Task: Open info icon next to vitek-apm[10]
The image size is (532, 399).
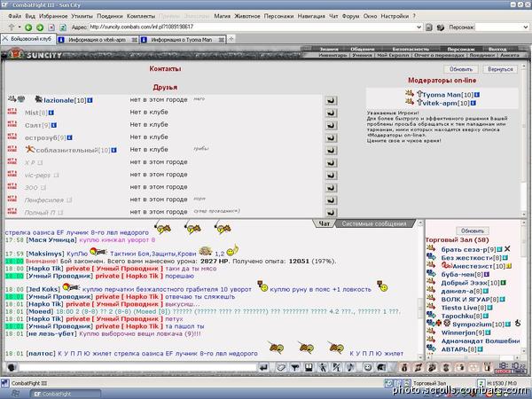Action: (473, 103)
